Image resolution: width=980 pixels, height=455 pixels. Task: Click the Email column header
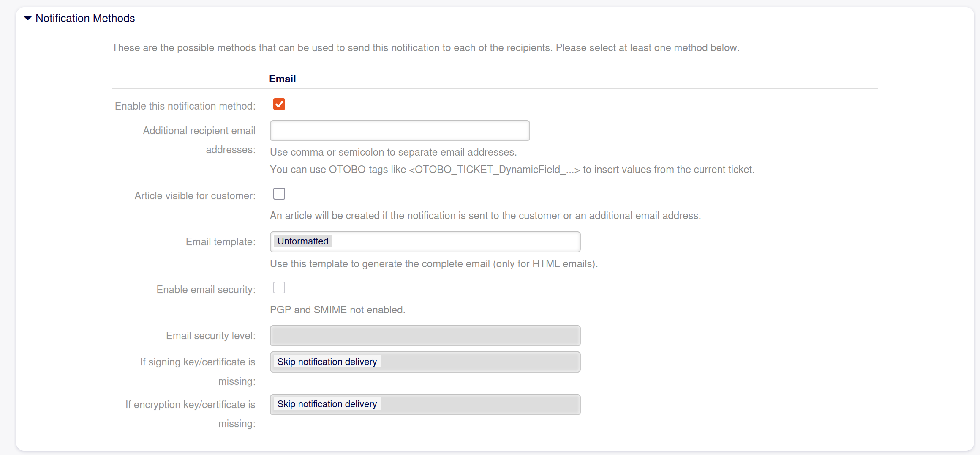coord(282,79)
